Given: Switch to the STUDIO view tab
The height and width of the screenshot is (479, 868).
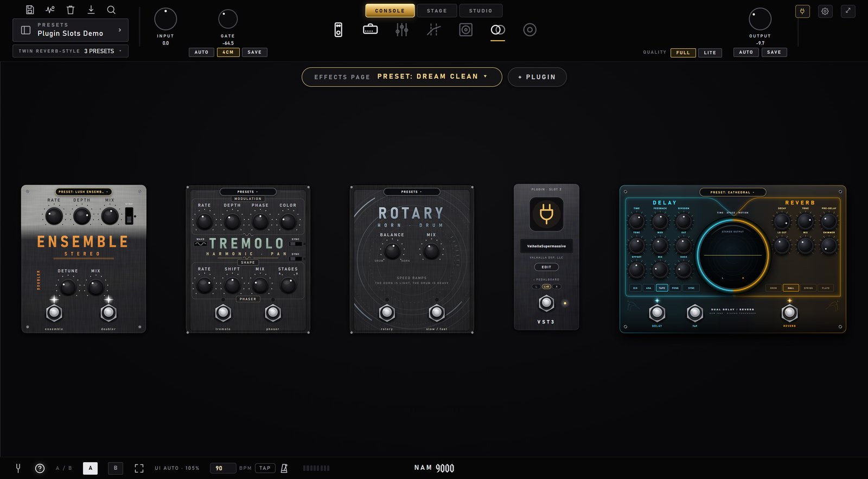Looking at the screenshot, I should click(x=481, y=10).
